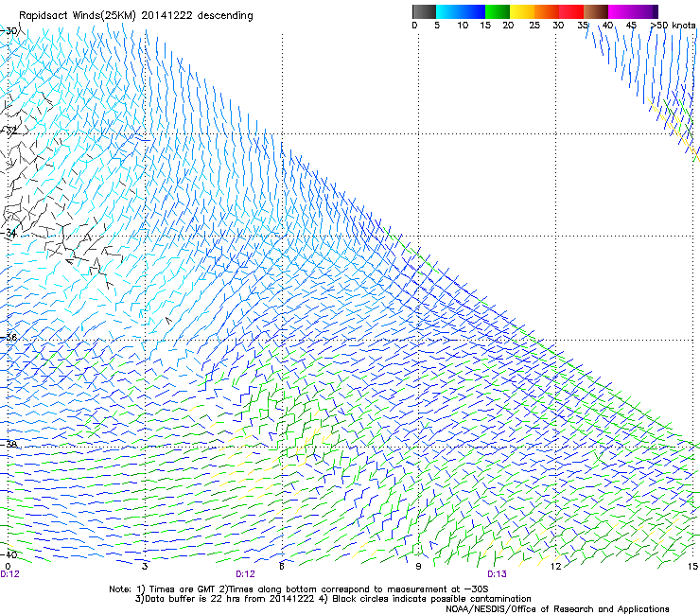Image resolution: width=700 pixels, height=615 pixels.
Task: Click the '>50 knots' legend label
Action: click(x=673, y=26)
